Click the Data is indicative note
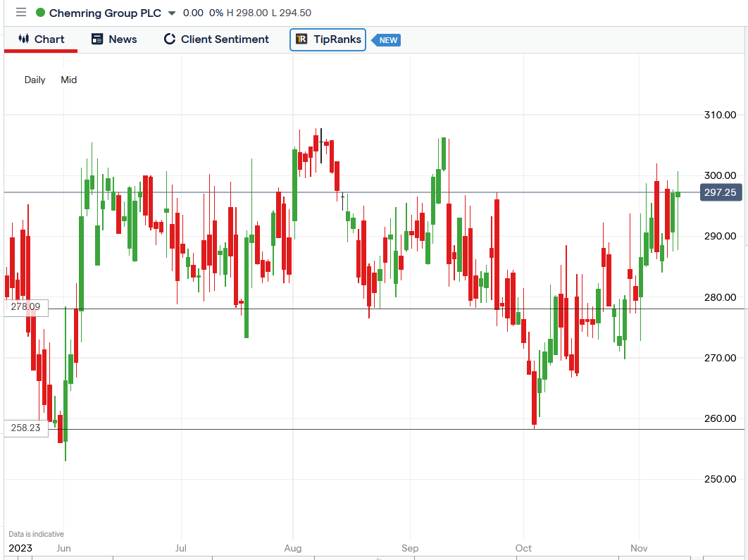The height and width of the screenshot is (560, 748). pyautogui.click(x=36, y=534)
